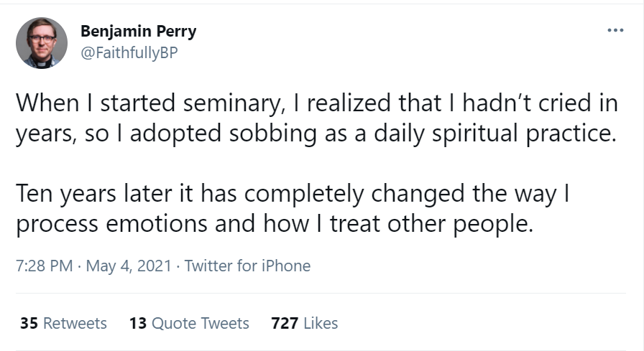Show the 13 Quote Tweets
The width and height of the screenshot is (644, 351).
coord(189,323)
